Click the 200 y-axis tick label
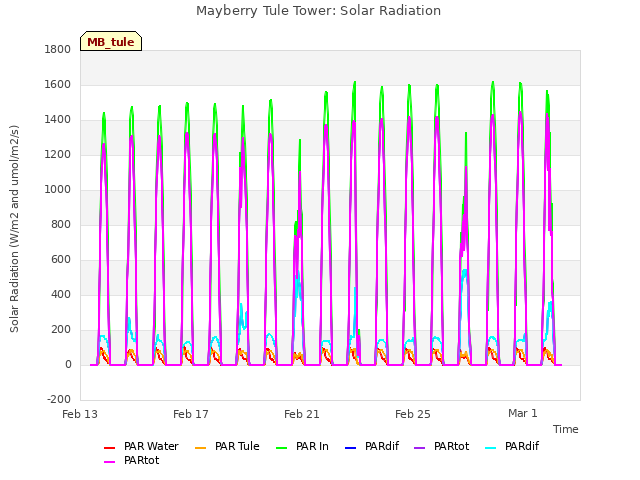640x480 pixels. 61,329
